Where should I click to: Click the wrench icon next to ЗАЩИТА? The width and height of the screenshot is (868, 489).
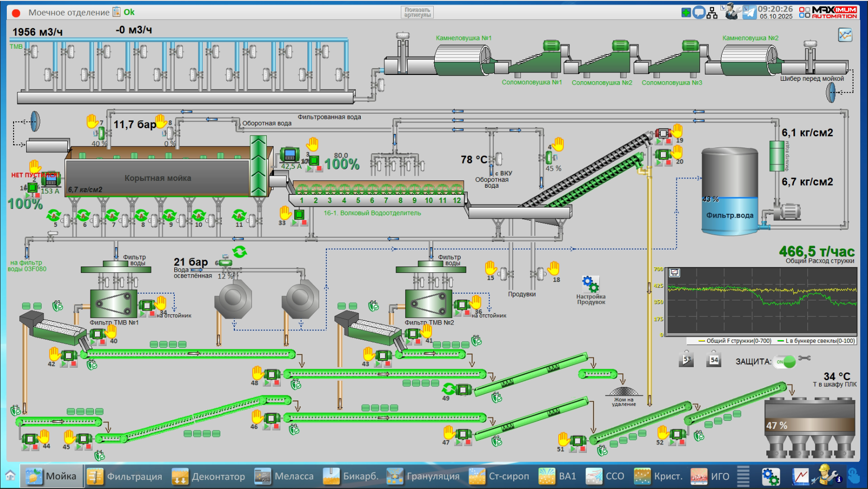[x=805, y=358]
